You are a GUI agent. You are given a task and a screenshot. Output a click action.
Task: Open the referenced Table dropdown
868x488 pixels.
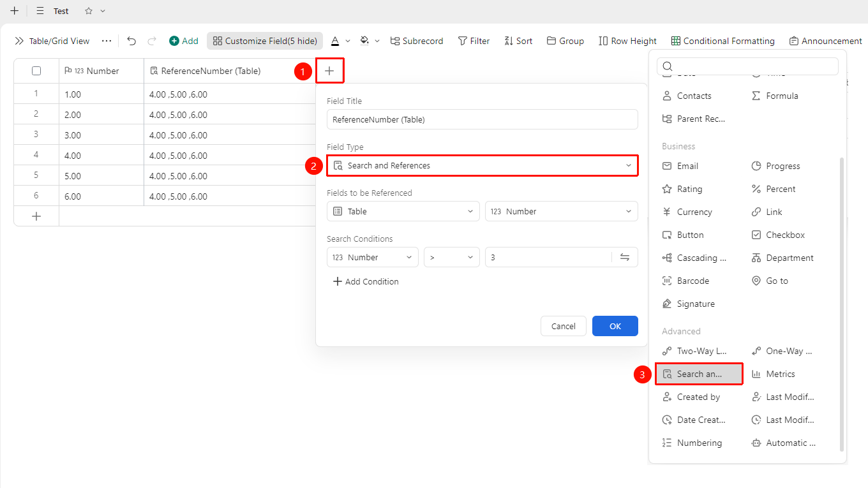403,211
